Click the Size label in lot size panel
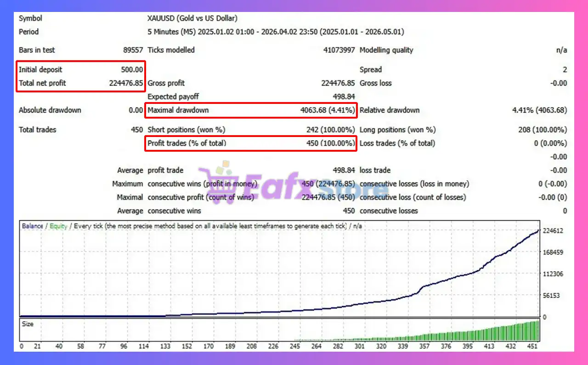The height and width of the screenshot is (365, 588). pyautogui.click(x=28, y=324)
